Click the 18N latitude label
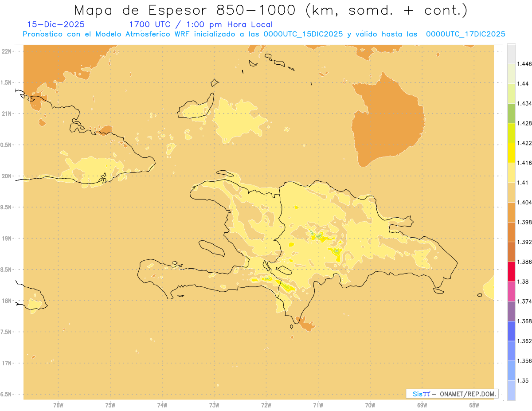This screenshot has width=532, height=411. [x=7, y=301]
